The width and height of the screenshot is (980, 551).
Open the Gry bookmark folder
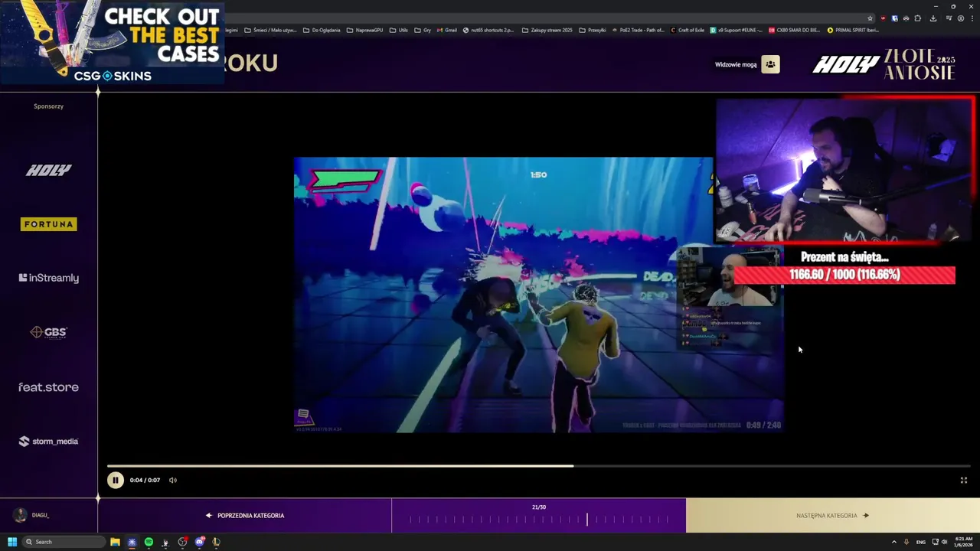pyautogui.click(x=423, y=30)
